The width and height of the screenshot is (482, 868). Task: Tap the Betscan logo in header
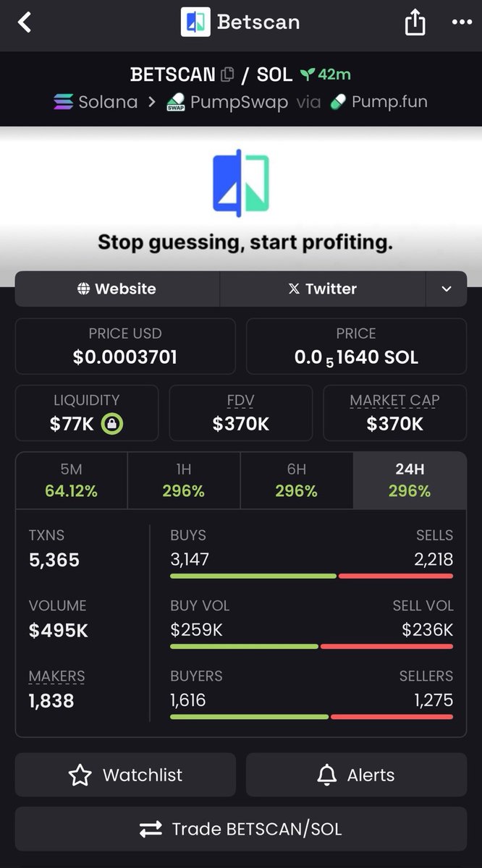[195, 22]
